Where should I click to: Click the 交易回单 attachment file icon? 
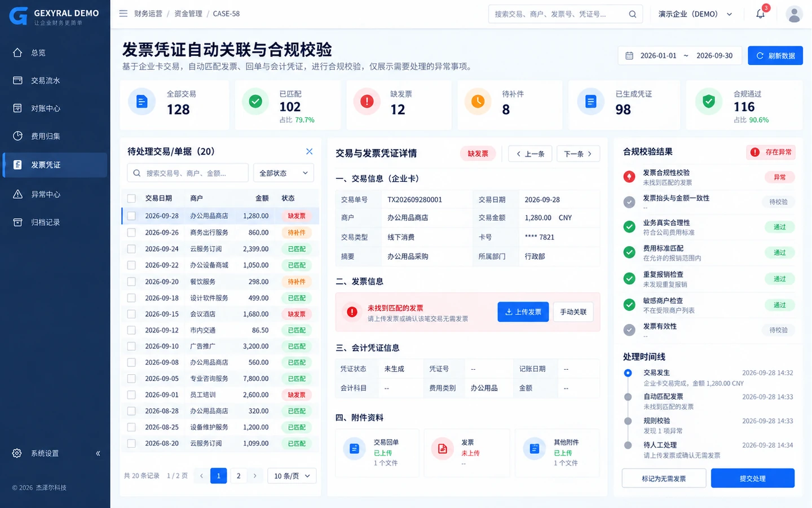[354, 449]
